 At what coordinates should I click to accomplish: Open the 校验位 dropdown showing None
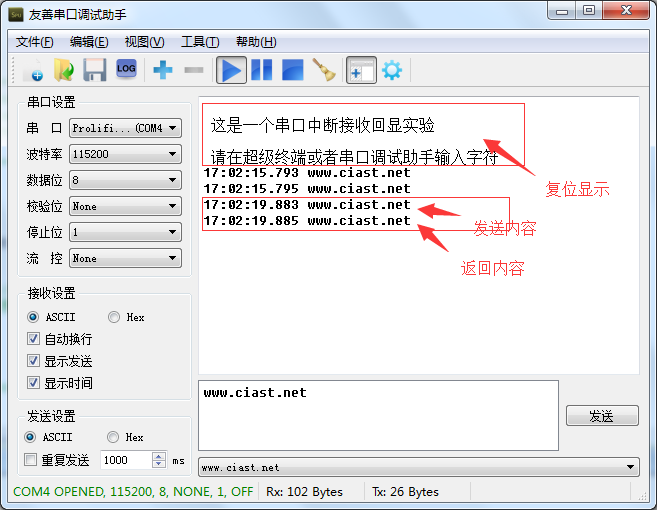(125, 206)
